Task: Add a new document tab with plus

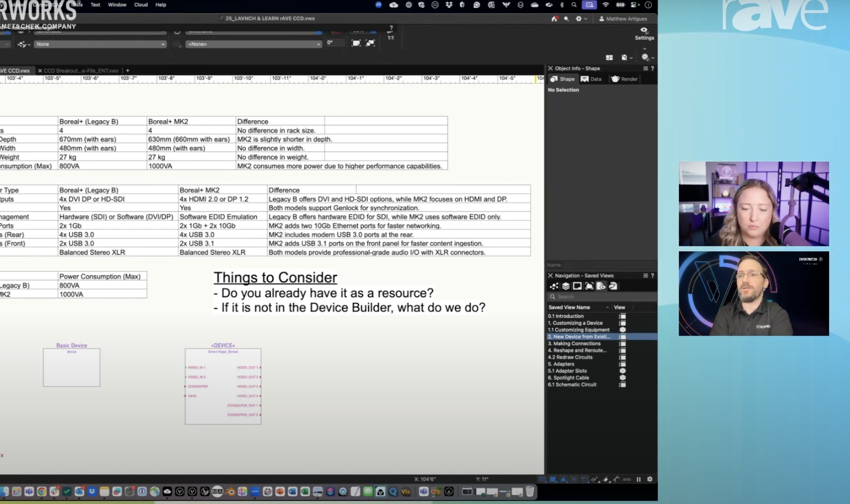Action: [128, 70]
